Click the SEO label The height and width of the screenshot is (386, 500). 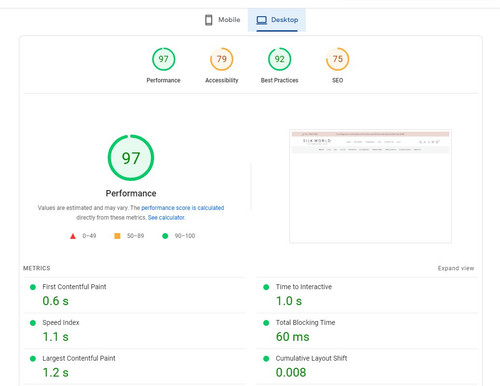[x=338, y=80]
